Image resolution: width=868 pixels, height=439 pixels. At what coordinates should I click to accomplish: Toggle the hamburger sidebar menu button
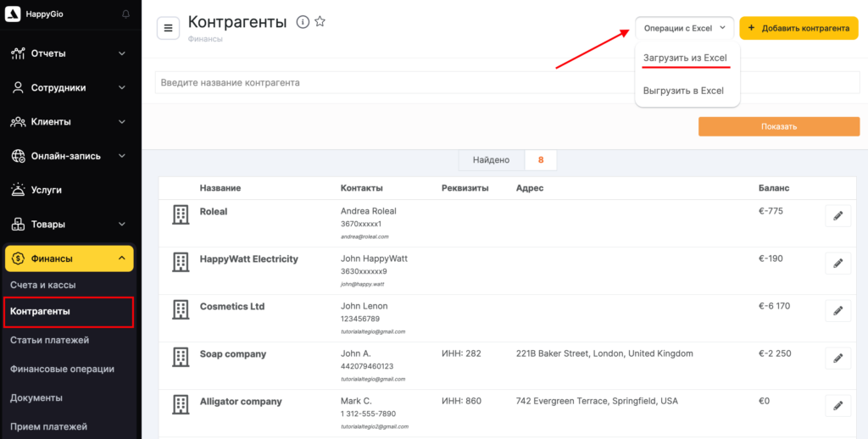click(x=168, y=28)
